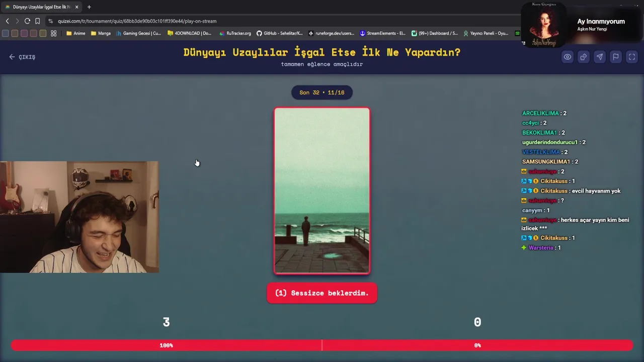The image size is (644, 362).
Task: Click the left vote count 3
Action: pos(167,322)
